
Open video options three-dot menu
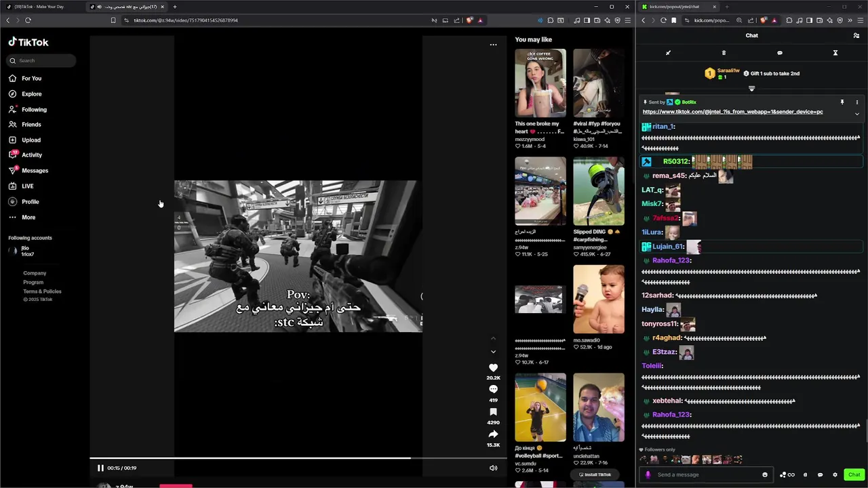[493, 45]
